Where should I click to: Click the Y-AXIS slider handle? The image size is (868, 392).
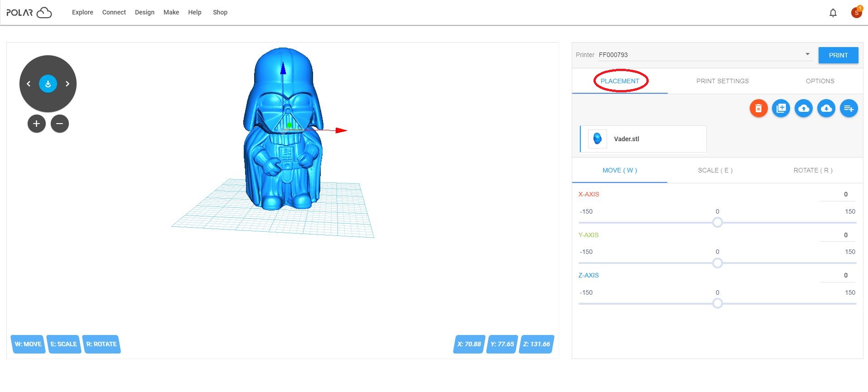(x=717, y=263)
